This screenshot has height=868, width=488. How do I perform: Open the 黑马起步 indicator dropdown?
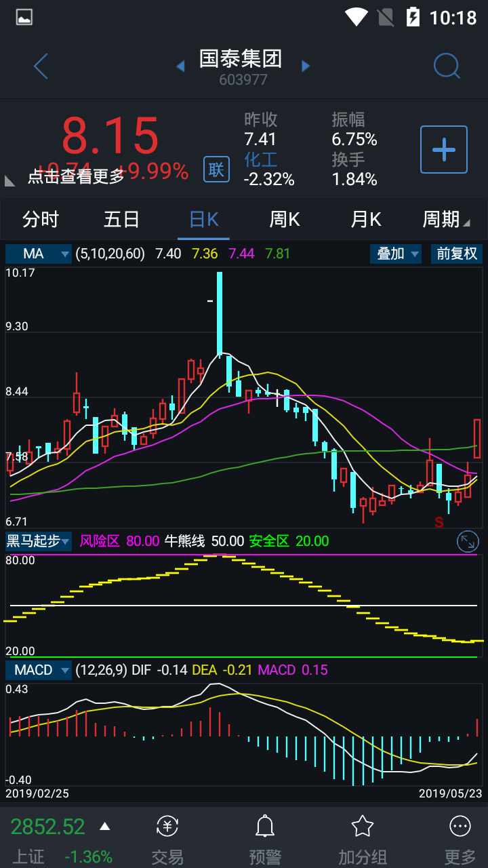click(x=39, y=541)
